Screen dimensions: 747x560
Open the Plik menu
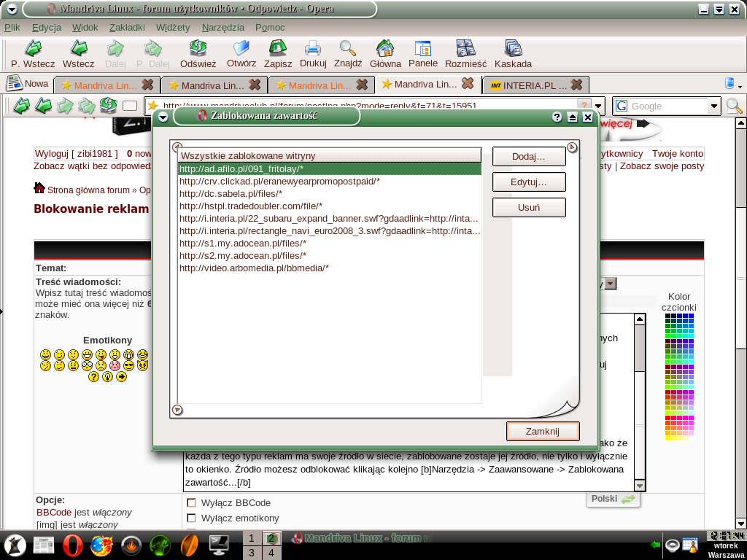[x=12, y=28]
